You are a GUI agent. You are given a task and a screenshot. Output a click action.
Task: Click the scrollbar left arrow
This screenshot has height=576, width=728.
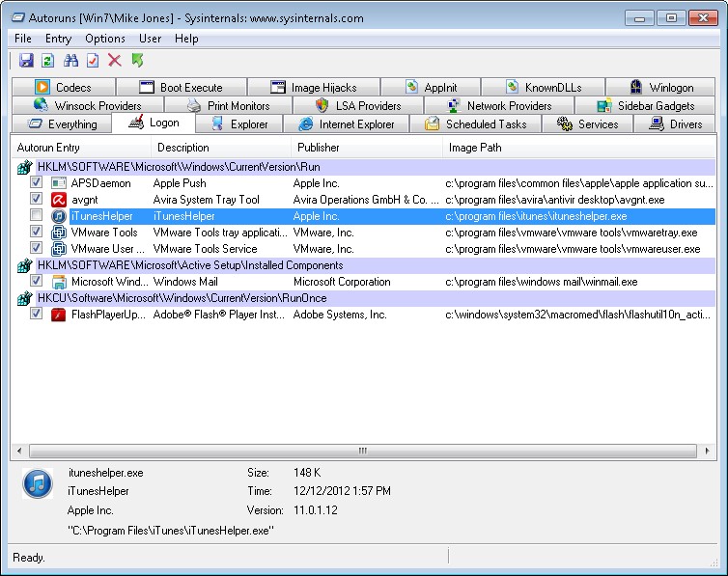click(19, 451)
